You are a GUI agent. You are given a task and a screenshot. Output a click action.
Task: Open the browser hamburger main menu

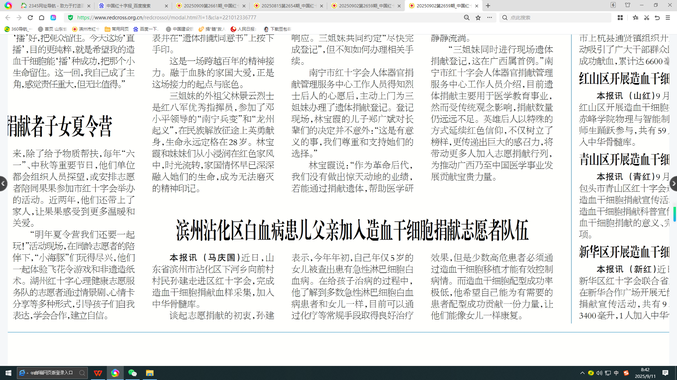coord(668,18)
